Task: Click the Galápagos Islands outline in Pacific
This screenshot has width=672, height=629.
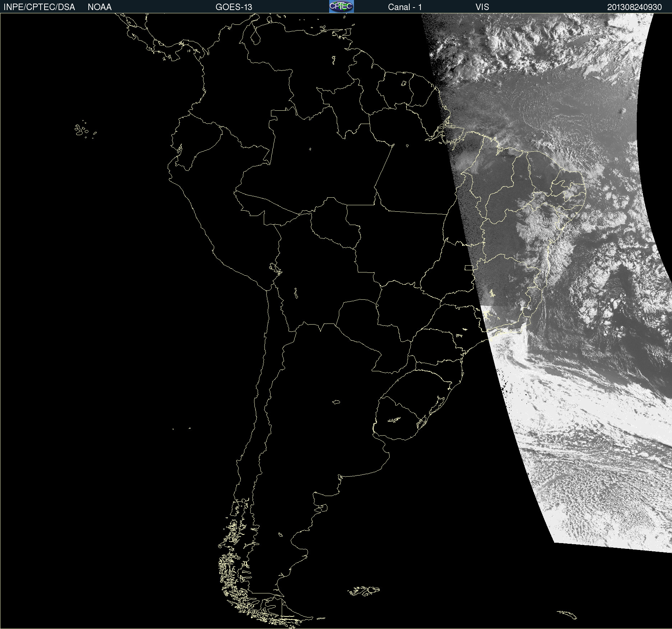Action: 82,130
